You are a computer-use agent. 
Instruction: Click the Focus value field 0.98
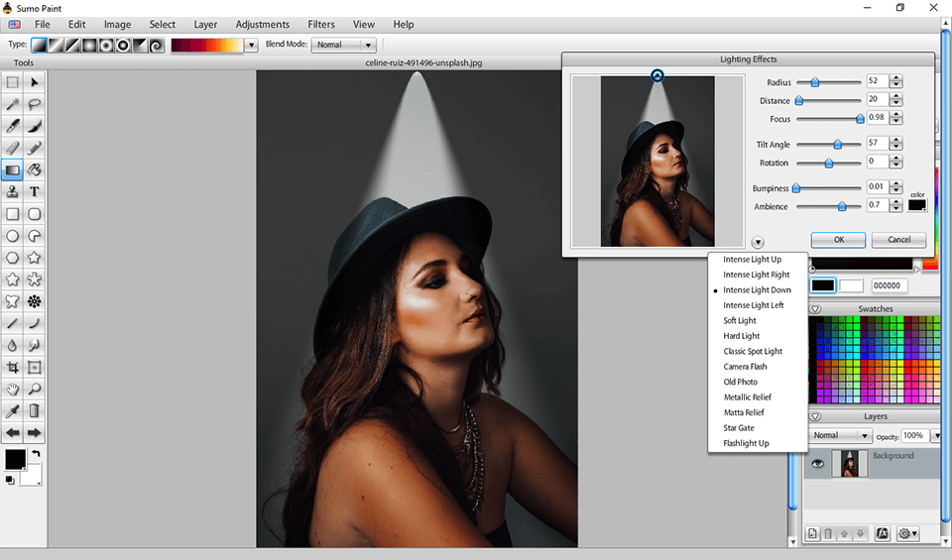(x=878, y=117)
